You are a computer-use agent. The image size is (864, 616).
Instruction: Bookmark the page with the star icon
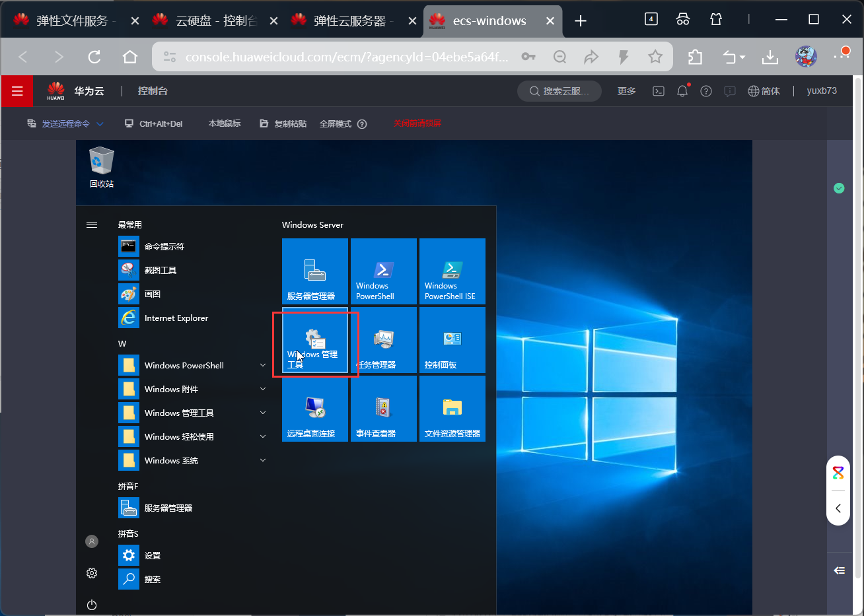(x=655, y=57)
